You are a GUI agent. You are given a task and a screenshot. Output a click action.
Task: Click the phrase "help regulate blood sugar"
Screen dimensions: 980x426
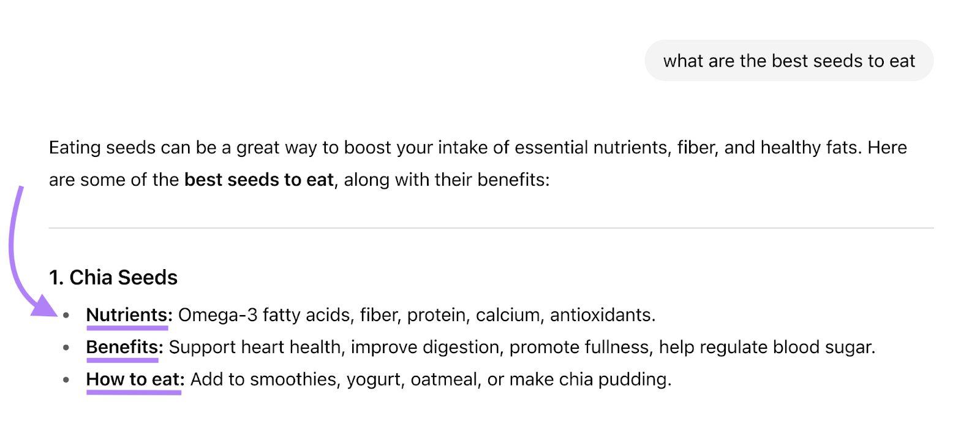point(766,347)
